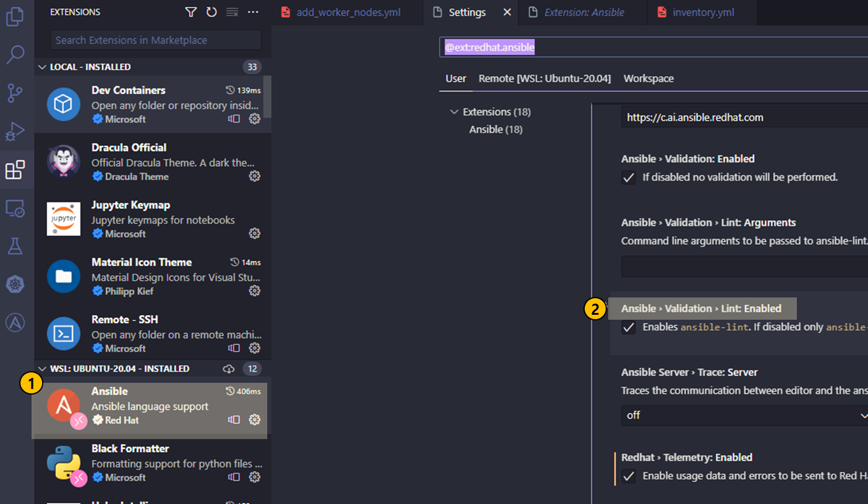Open manage gear for Dracula Official
Image resolution: width=868 pixels, height=504 pixels.
(x=254, y=176)
